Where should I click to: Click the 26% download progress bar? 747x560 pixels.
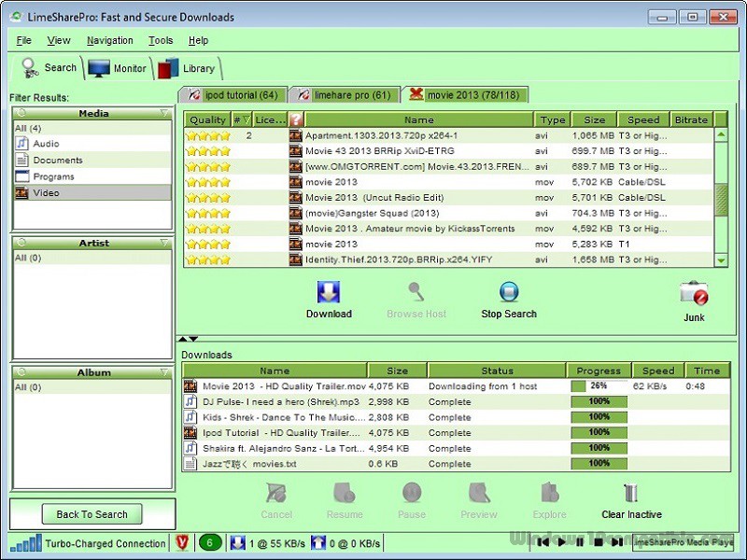point(599,385)
